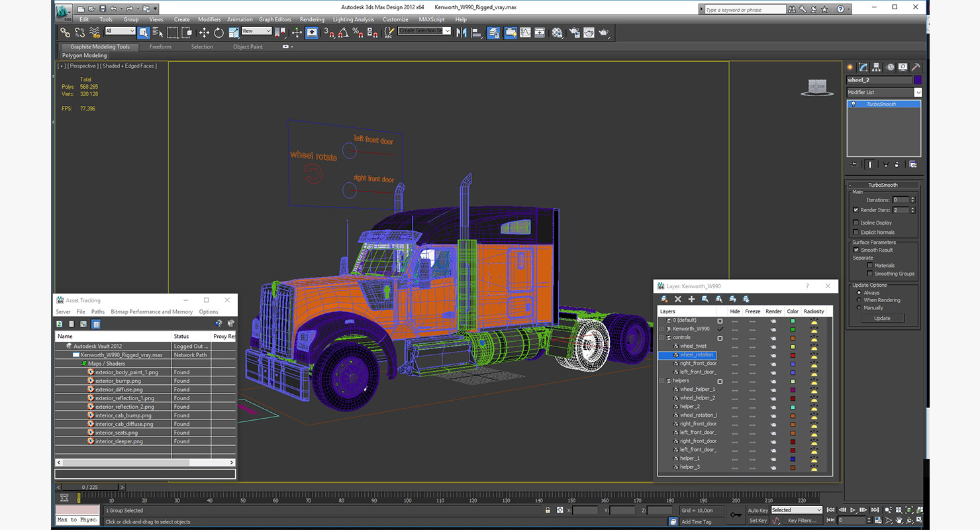The height and width of the screenshot is (530, 980).
Task: Choose the Select and Move tool
Action: point(204,32)
